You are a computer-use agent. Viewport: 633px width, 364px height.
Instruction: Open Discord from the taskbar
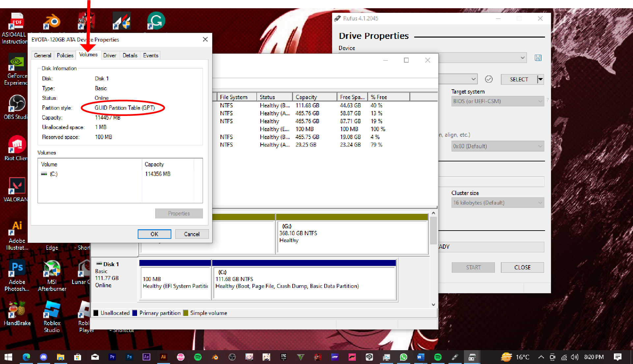[x=43, y=357]
